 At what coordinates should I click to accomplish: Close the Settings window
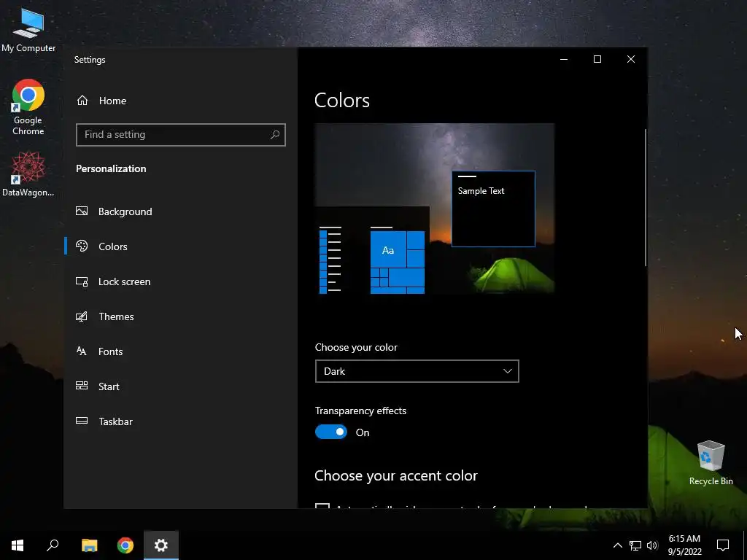[x=631, y=59]
